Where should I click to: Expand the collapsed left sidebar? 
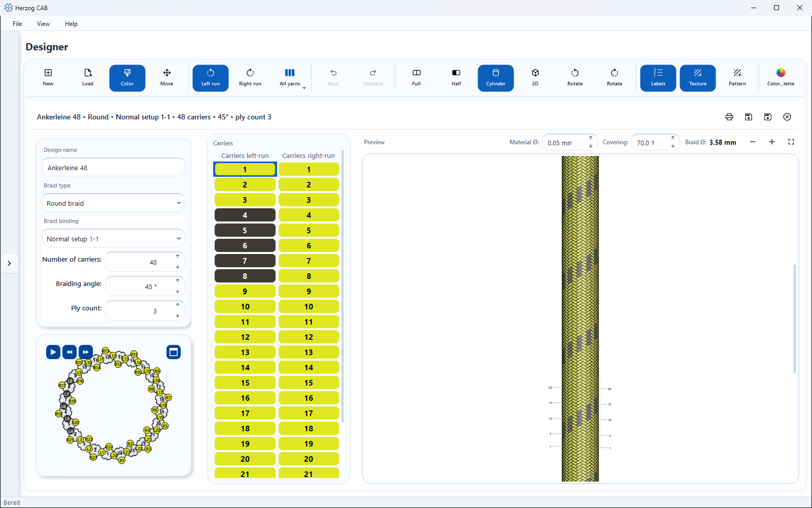pos(9,263)
